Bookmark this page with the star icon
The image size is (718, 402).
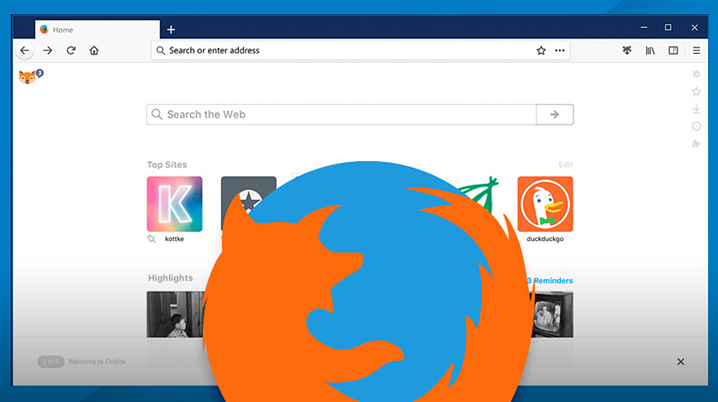(541, 50)
